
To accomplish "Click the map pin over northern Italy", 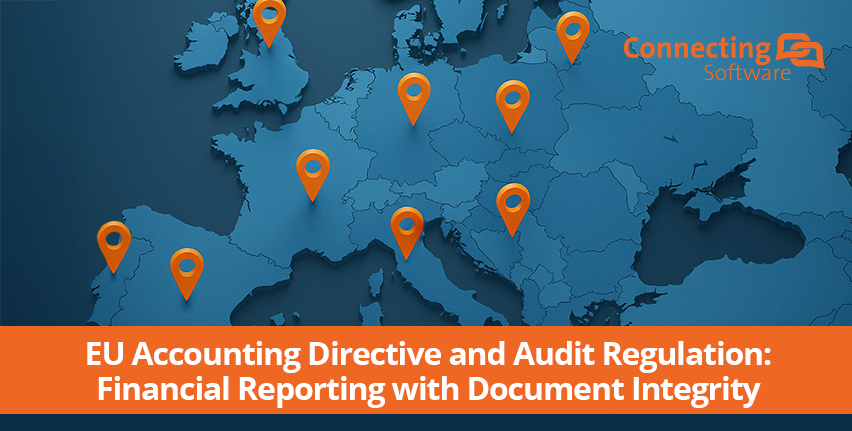I will point(407,233).
